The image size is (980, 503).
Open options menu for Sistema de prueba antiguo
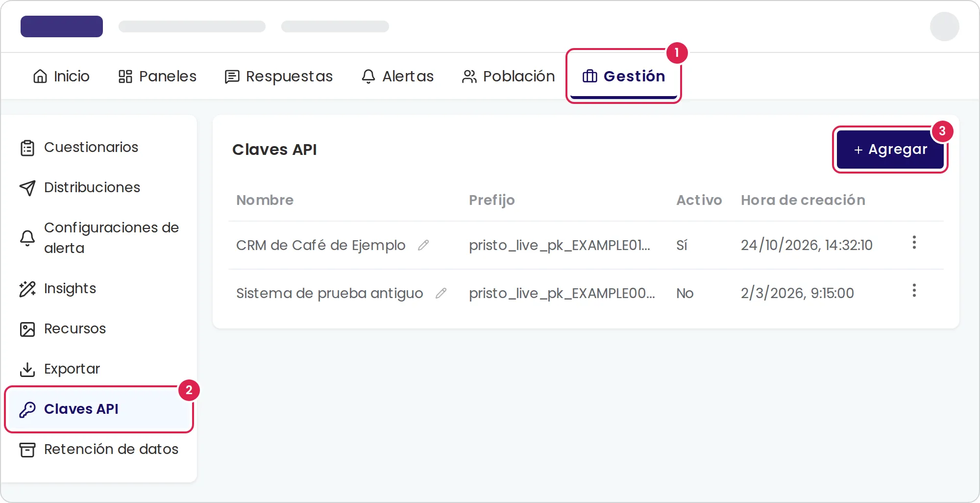point(914,290)
